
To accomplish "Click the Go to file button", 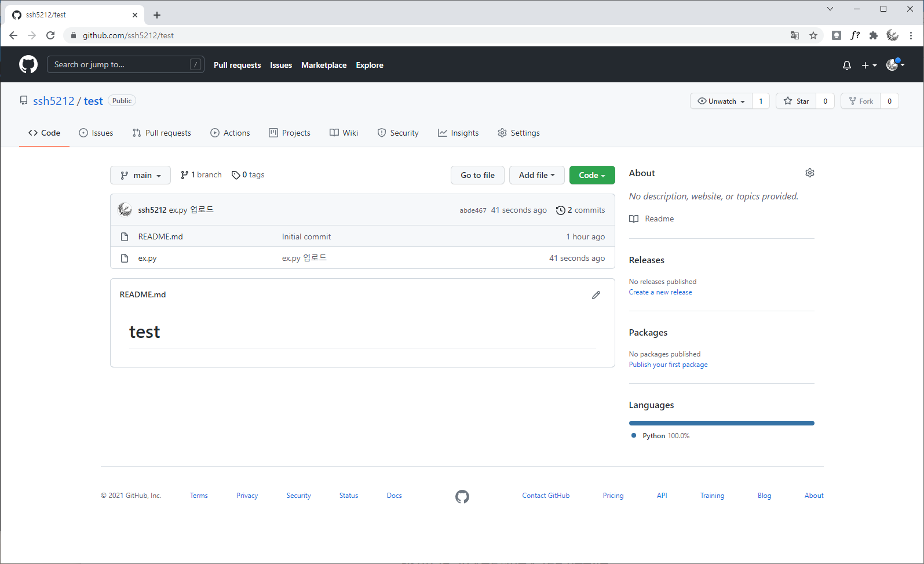I will [477, 175].
